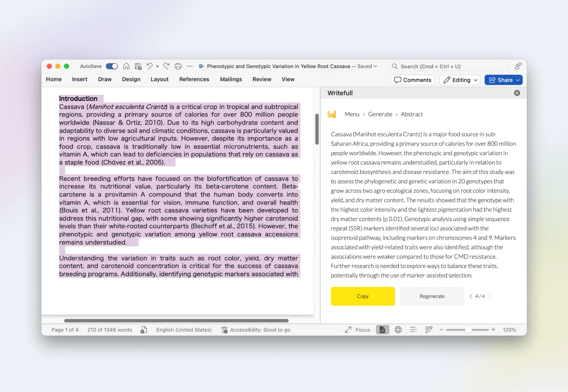The width and height of the screenshot is (568, 392).
Task: Switch to print layout view in status bar
Action: click(382, 329)
